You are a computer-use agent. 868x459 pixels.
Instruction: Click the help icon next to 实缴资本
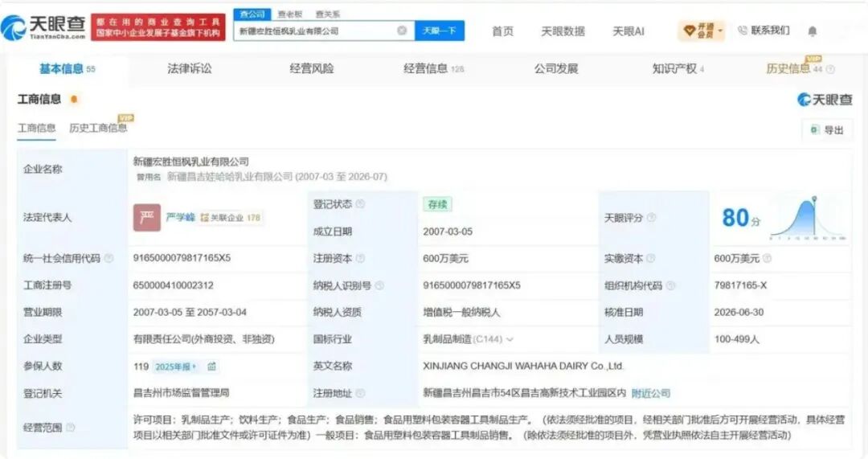[651, 258]
